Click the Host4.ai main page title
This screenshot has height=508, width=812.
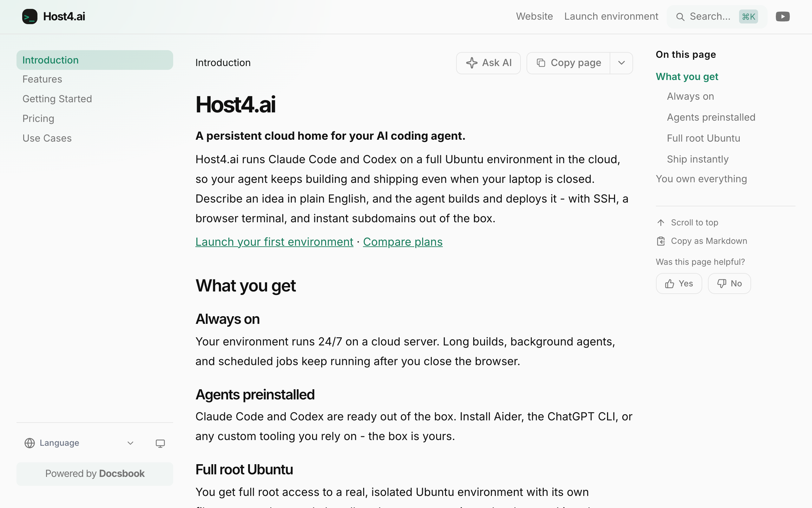click(235, 104)
